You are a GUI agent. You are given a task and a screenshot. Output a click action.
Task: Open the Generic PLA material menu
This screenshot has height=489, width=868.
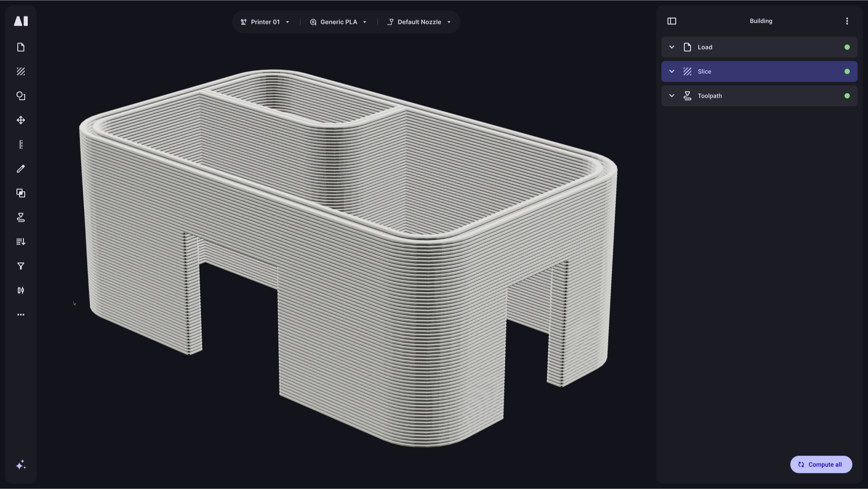tap(338, 22)
